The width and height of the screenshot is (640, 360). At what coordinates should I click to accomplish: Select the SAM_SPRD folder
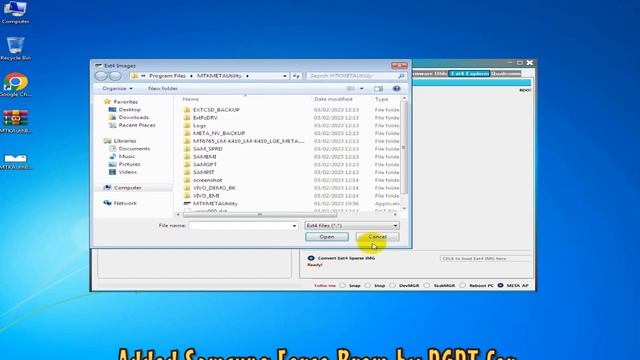pyautogui.click(x=207, y=149)
